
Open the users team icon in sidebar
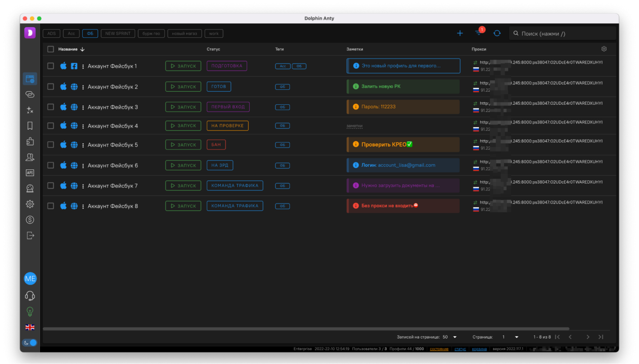click(x=30, y=157)
